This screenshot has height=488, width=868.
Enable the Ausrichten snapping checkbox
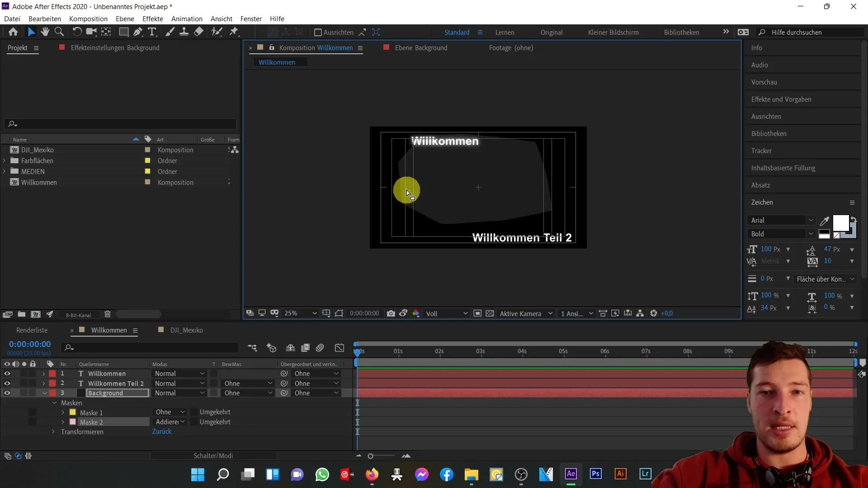(x=318, y=33)
